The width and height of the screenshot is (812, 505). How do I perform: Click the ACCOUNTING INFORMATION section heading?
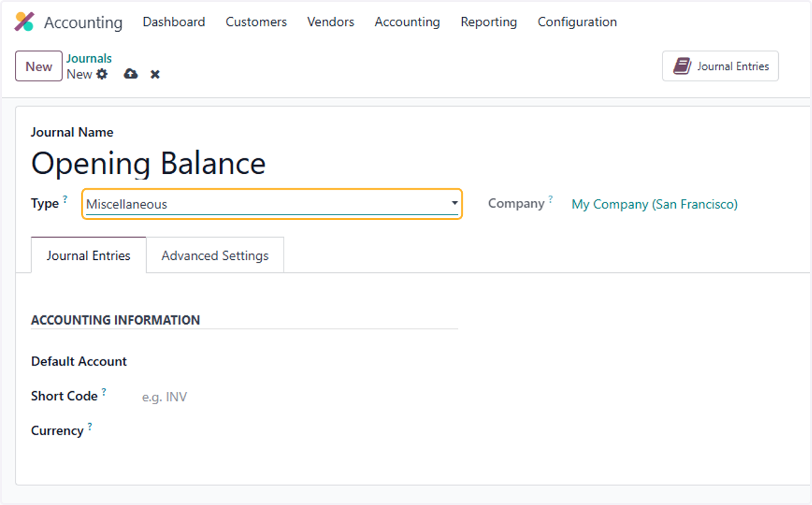pos(116,320)
